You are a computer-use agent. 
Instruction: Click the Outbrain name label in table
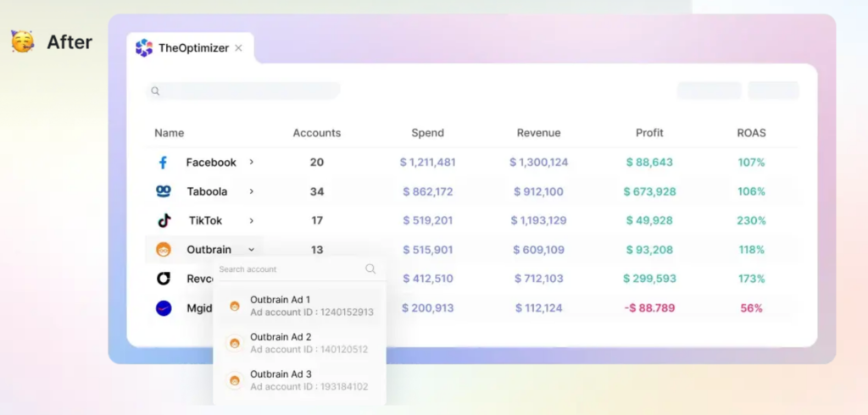[209, 250]
